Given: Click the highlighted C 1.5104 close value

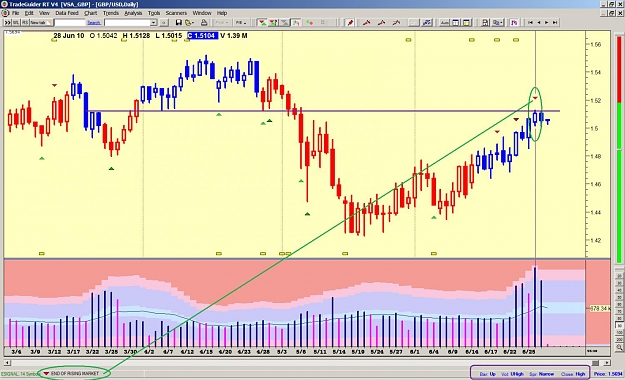Looking at the screenshot, I should click(202, 35).
